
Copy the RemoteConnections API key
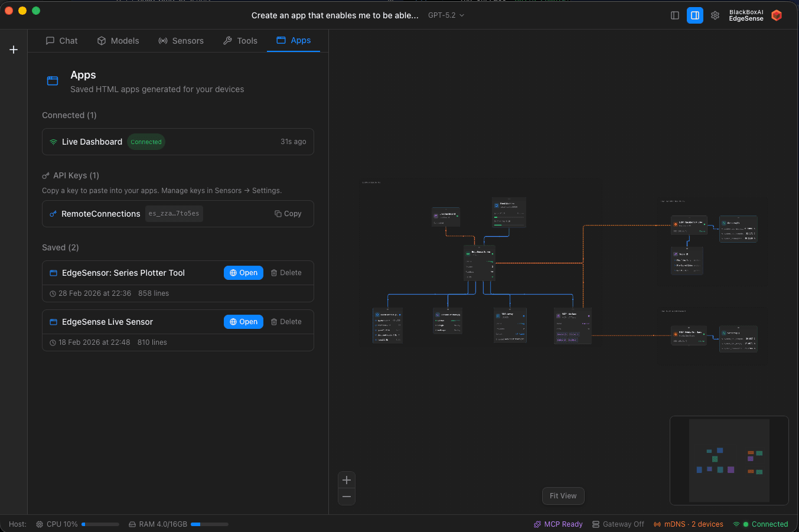click(288, 214)
